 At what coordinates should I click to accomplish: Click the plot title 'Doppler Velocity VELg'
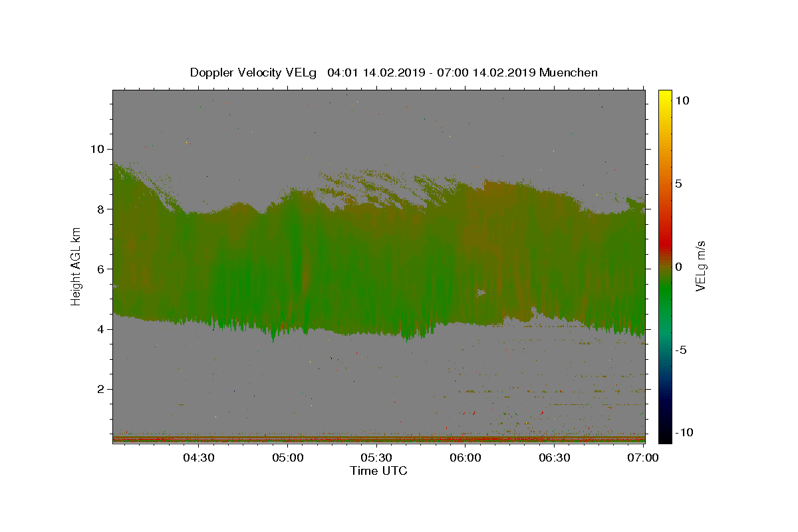[253, 72]
